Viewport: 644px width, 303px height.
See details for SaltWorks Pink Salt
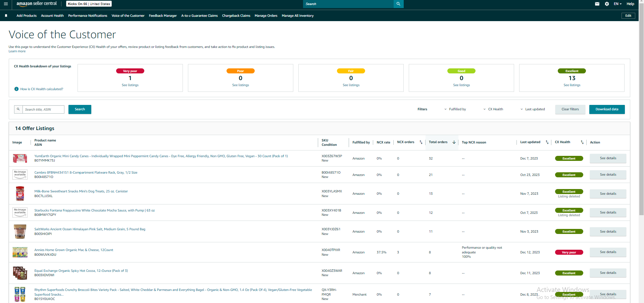[608, 232]
